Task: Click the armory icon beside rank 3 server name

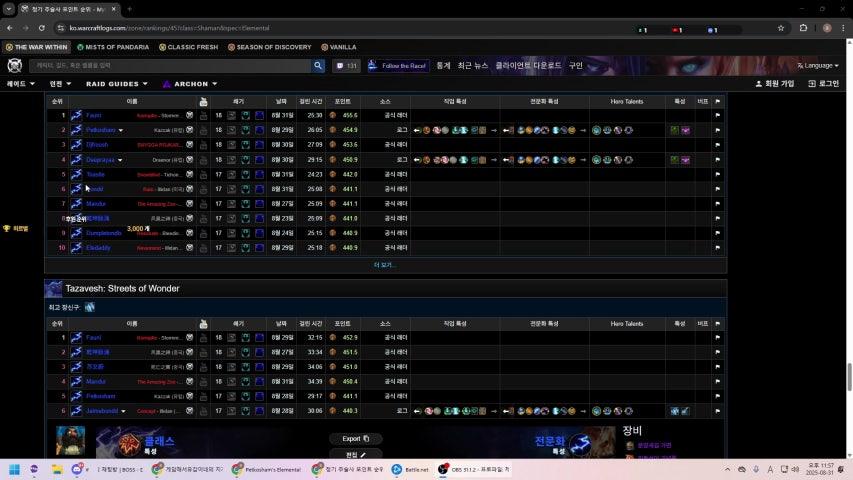Action: tap(190, 145)
